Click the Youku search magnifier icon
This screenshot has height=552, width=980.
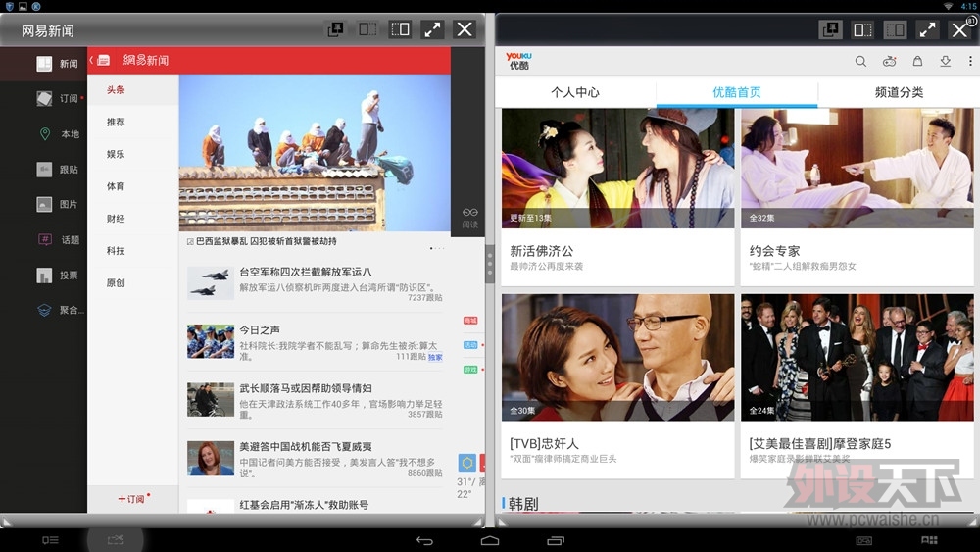tap(860, 61)
